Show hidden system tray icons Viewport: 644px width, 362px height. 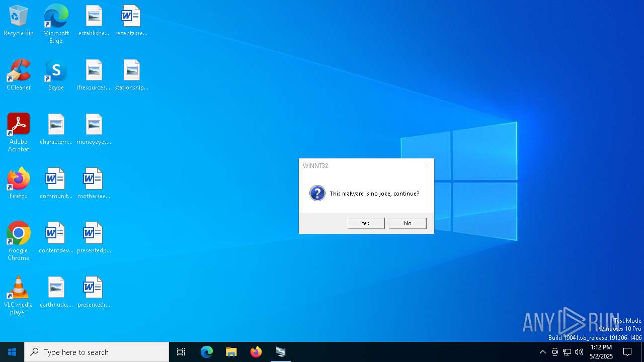click(542, 352)
